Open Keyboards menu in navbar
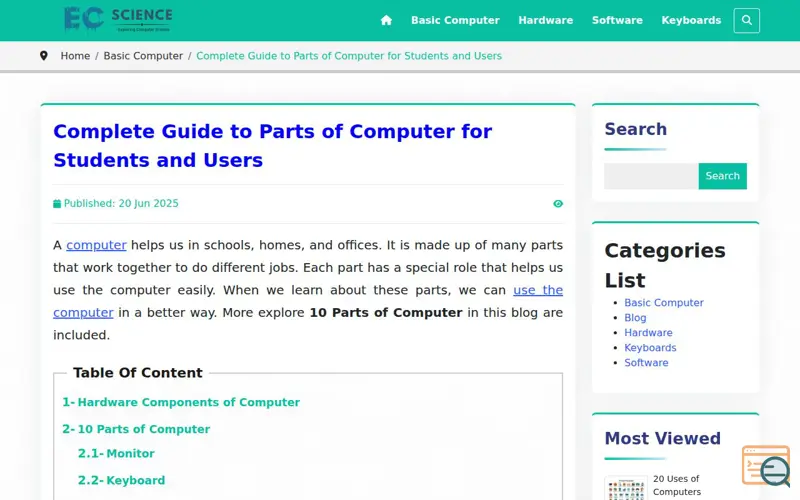This screenshot has width=800, height=500. [691, 20]
